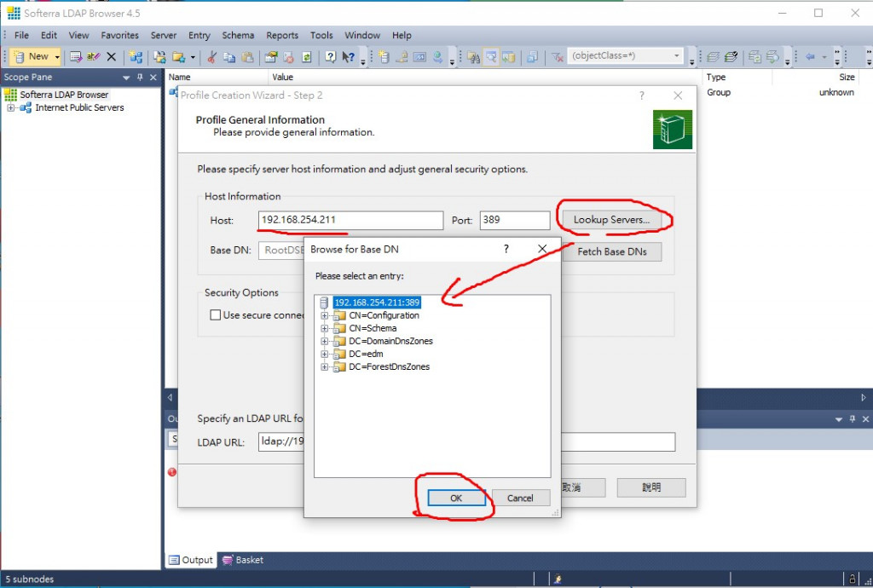Open the Tools menu
This screenshot has height=588, width=873.
point(321,35)
